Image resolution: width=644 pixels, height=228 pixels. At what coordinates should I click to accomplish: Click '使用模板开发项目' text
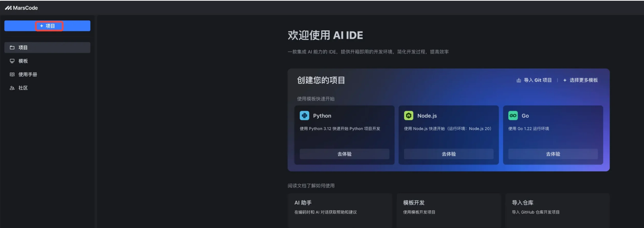coord(419,212)
